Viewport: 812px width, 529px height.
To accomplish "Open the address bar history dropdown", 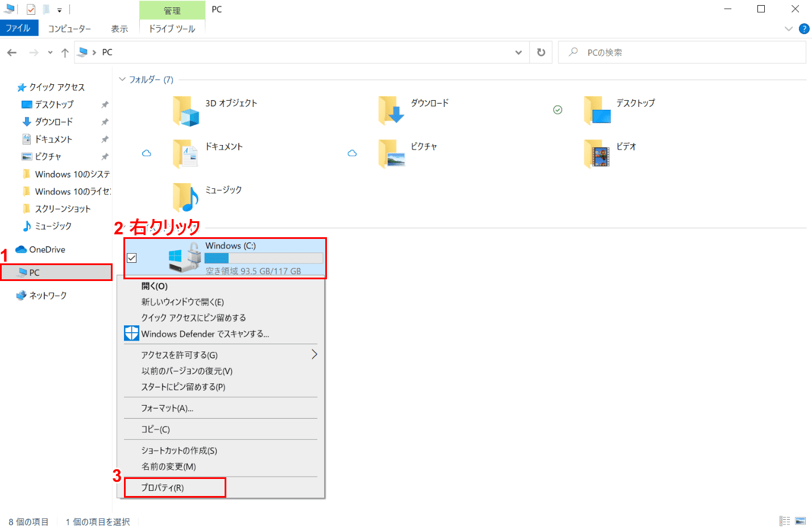I will (519, 52).
